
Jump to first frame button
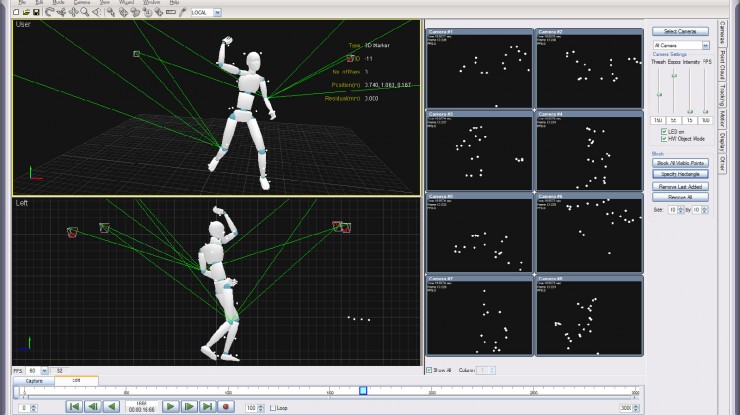pos(74,407)
